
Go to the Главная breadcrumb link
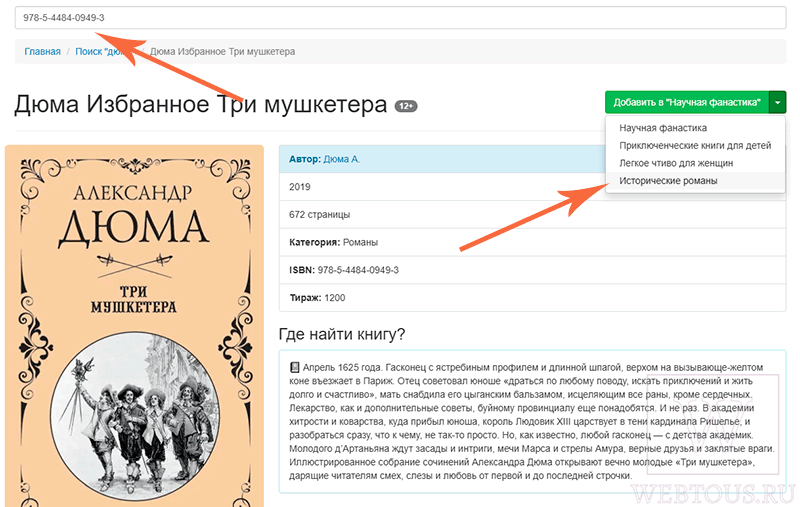pyautogui.click(x=42, y=52)
